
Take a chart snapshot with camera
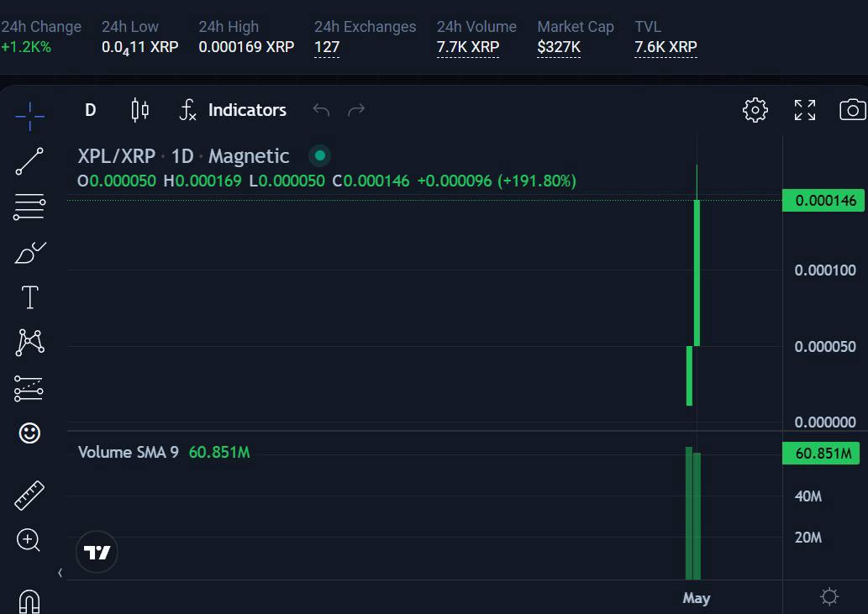click(x=852, y=110)
